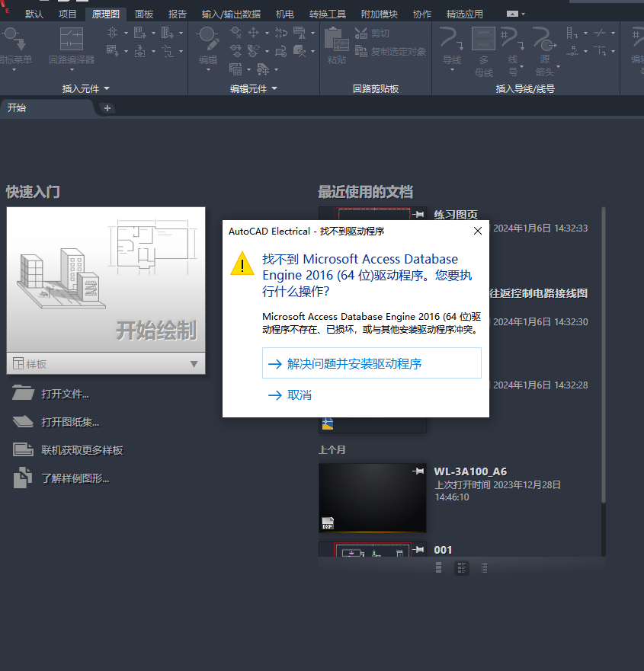Click the recent documents vertical scrollbar
This screenshot has height=671, width=644.
pyautogui.click(x=604, y=350)
